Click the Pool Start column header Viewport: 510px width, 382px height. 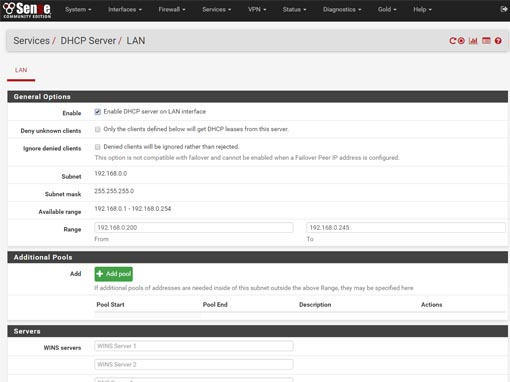(x=110, y=305)
